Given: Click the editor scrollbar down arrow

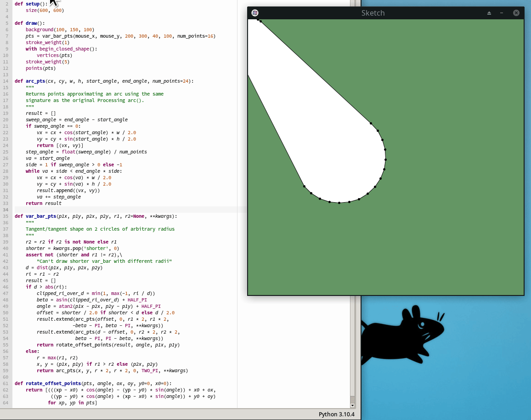Looking at the screenshot, I should point(353,405).
